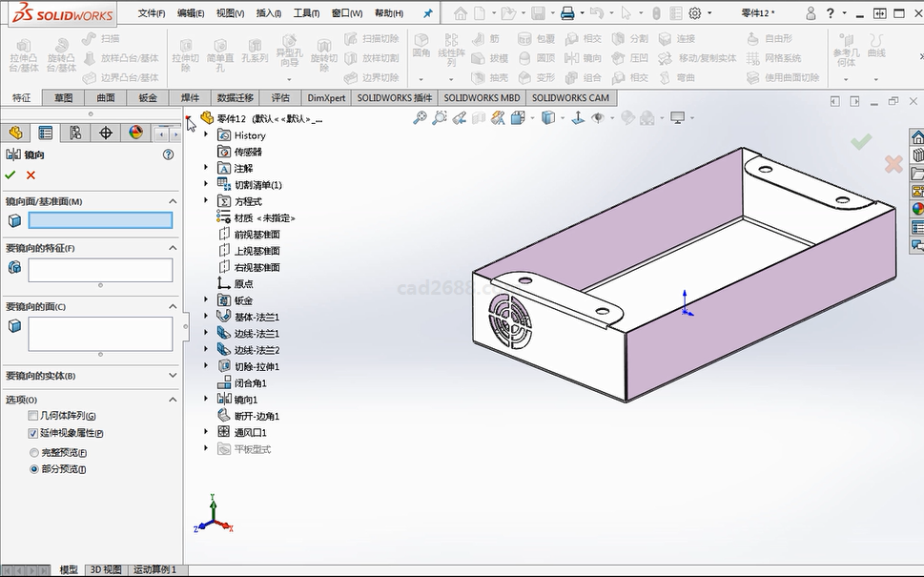924x577 pixels.
Task: Uncheck the 延伸视象属性 checkbox
Action: [33, 433]
